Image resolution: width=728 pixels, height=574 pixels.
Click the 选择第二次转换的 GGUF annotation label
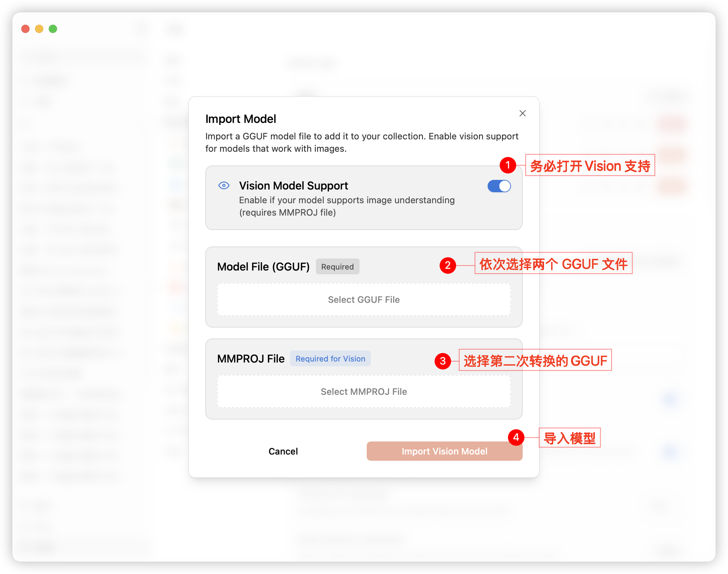click(535, 360)
